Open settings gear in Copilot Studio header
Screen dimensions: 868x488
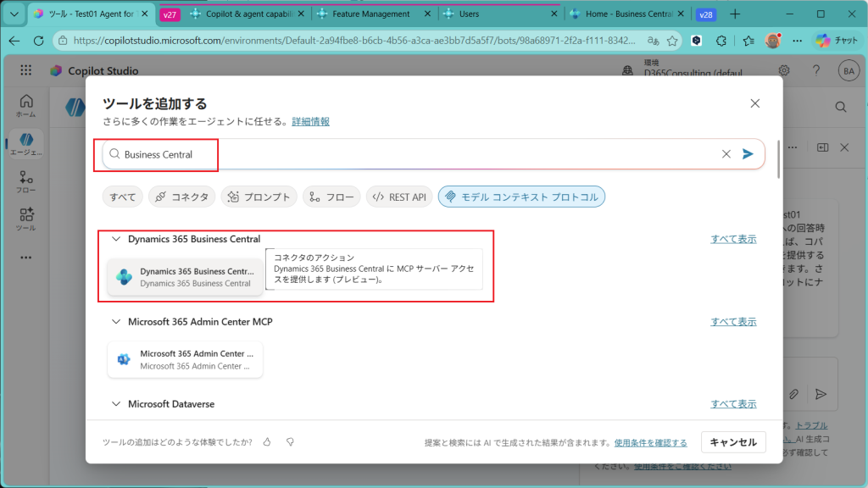point(784,71)
